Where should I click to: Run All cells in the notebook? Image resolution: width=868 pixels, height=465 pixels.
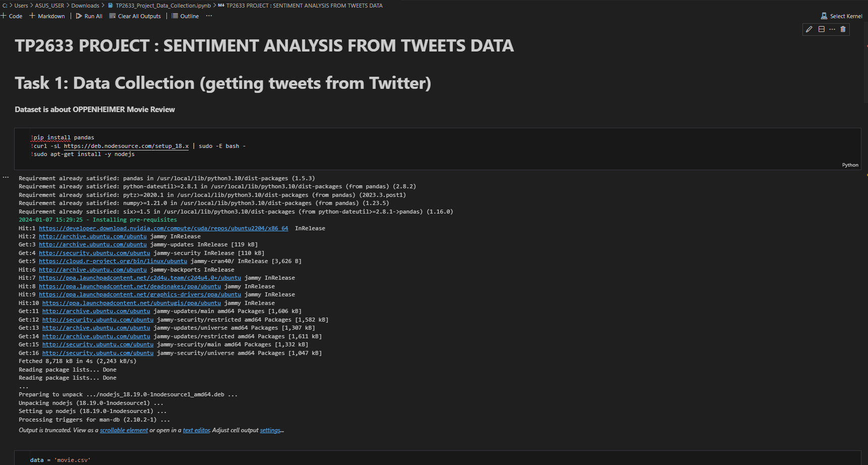[x=89, y=16]
